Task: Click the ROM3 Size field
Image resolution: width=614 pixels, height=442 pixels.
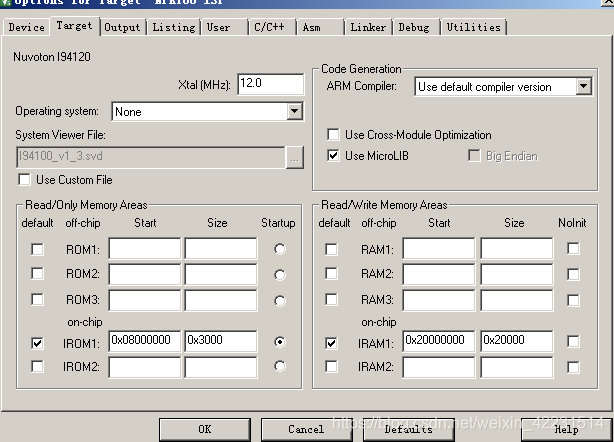Action: 221,300
